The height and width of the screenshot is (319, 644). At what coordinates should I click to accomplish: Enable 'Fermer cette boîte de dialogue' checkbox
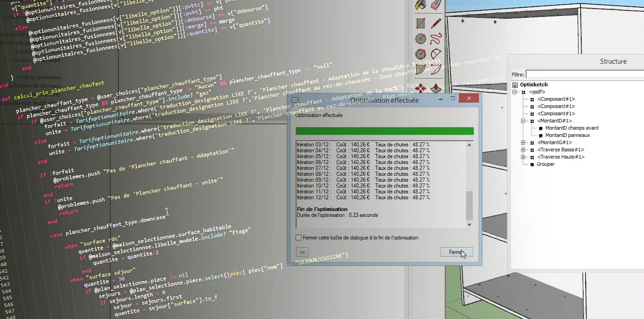click(298, 237)
